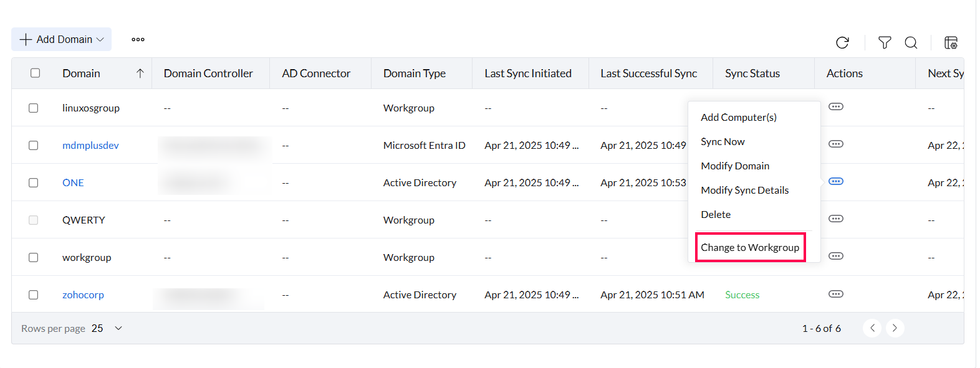The image size is (980, 368).
Task: Click Modify Sync Details option
Action: coord(744,190)
